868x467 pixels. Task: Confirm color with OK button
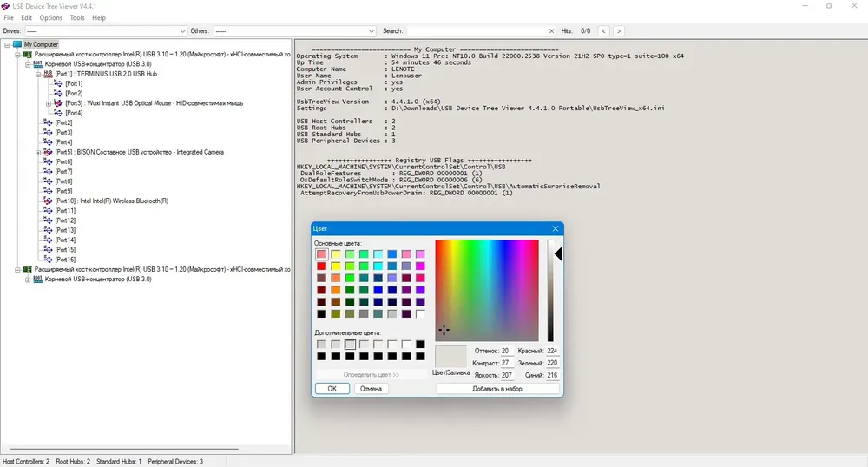click(332, 388)
